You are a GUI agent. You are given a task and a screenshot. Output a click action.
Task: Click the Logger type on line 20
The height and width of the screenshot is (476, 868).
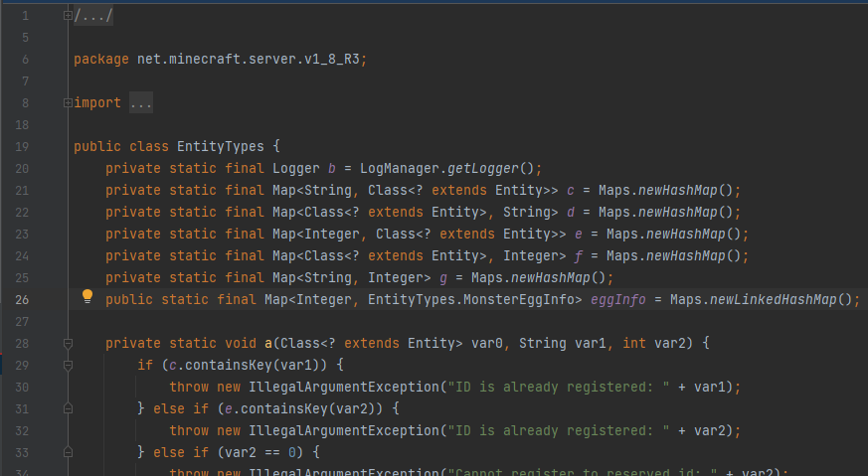point(295,168)
